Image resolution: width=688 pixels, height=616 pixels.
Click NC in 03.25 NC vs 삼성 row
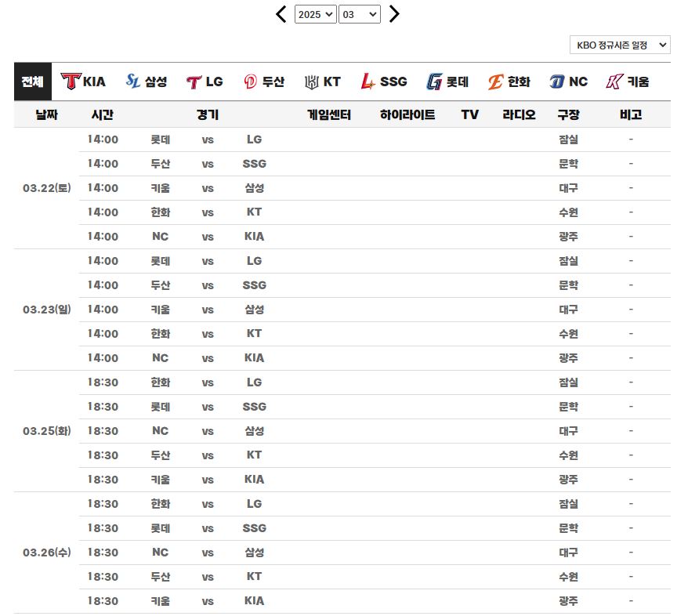[x=160, y=431]
